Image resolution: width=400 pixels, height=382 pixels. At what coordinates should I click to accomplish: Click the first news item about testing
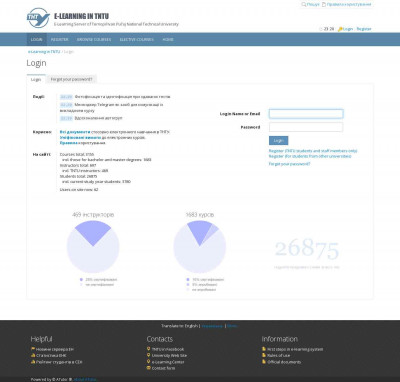(122, 97)
